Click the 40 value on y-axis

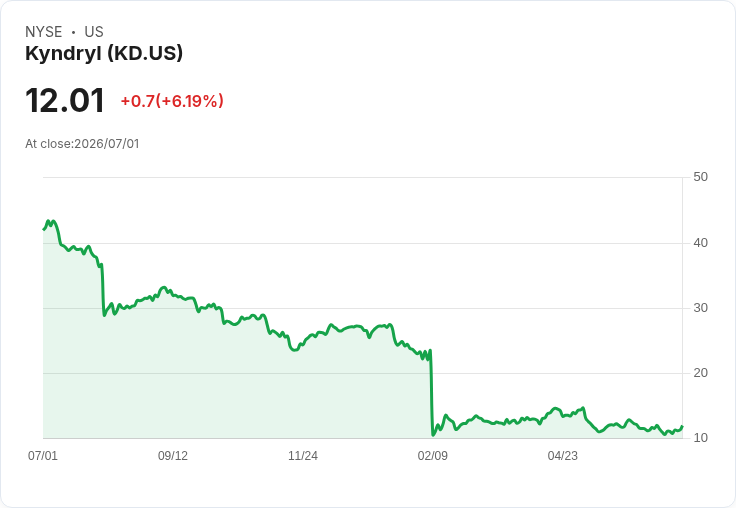[700, 243]
